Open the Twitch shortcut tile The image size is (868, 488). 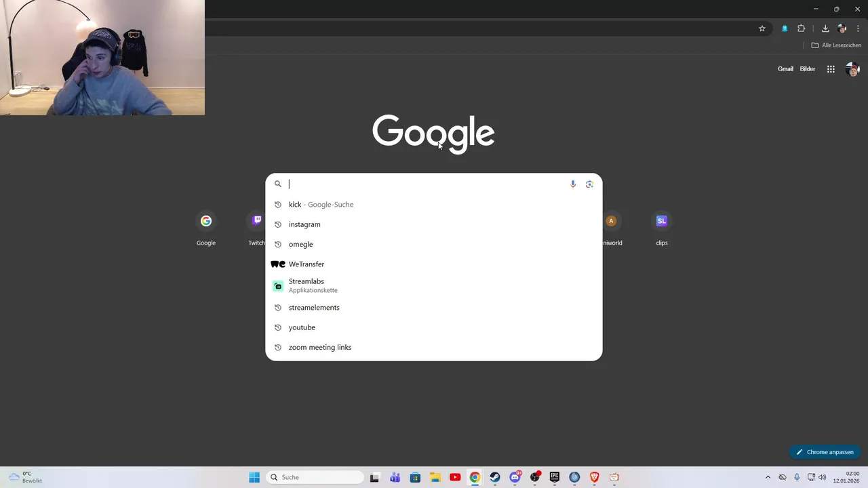point(257,229)
